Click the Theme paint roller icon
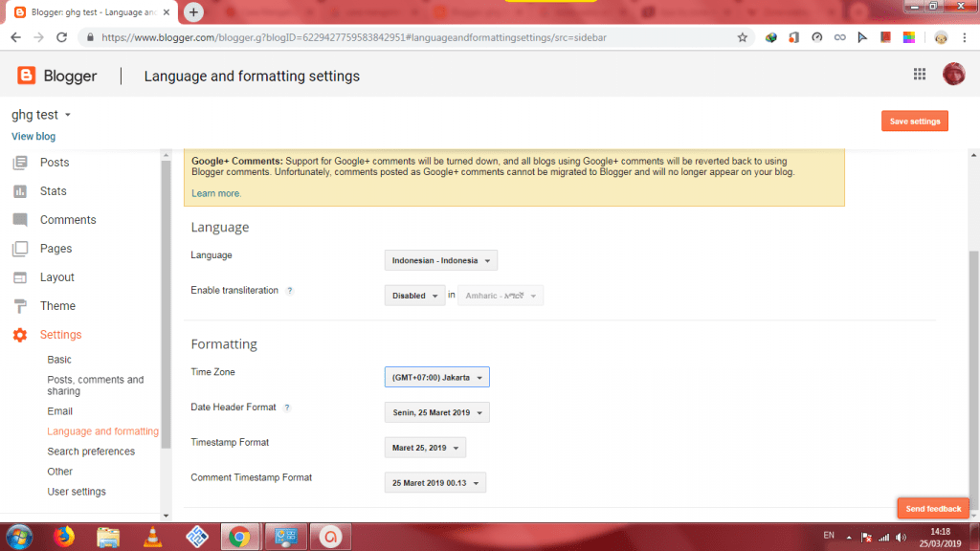This screenshot has height=551, width=980. point(20,306)
